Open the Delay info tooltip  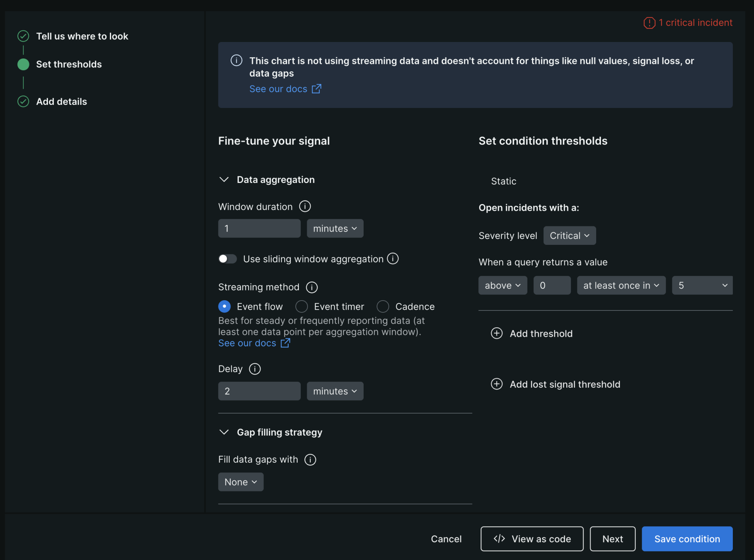(255, 369)
